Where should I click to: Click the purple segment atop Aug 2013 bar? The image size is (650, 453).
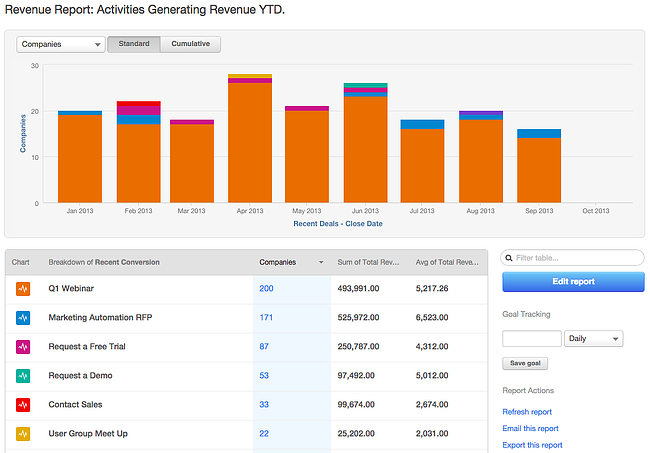[481, 113]
